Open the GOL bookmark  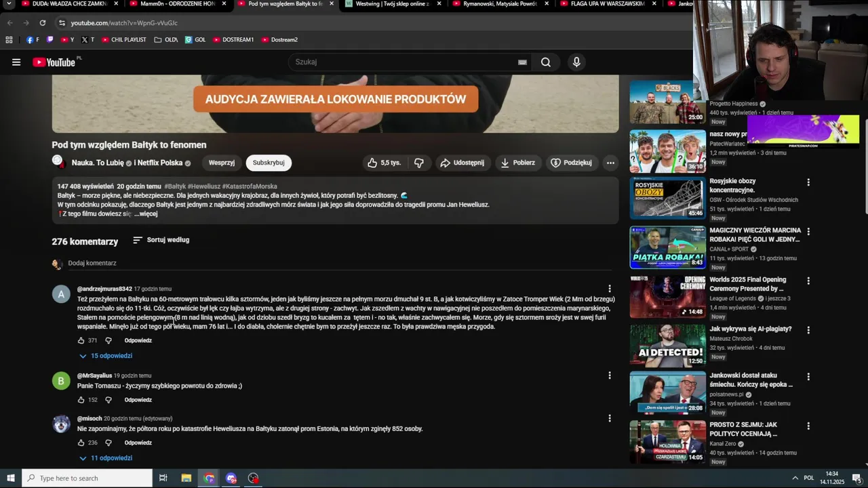pyautogui.click(x=195, y=40)
